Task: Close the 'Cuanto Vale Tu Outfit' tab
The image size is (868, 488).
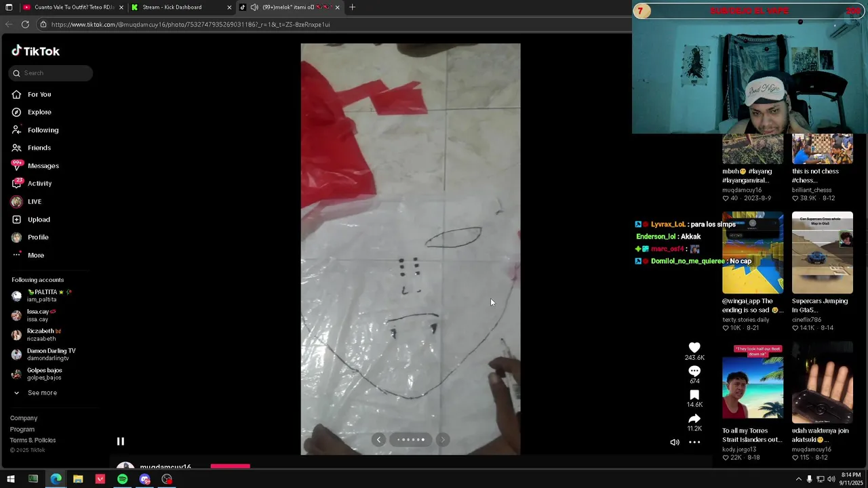Action: [121, 7]
